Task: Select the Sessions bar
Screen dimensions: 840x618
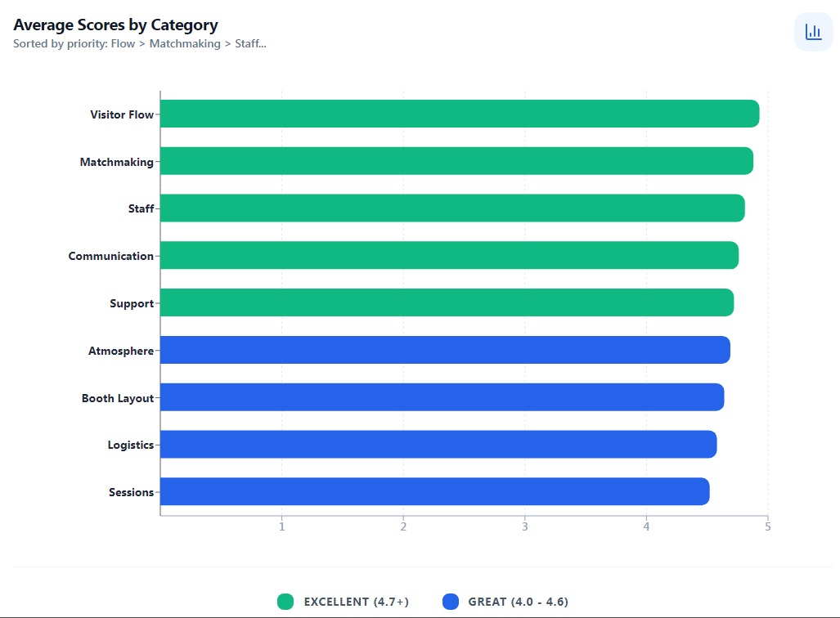Action: [433, 491]
